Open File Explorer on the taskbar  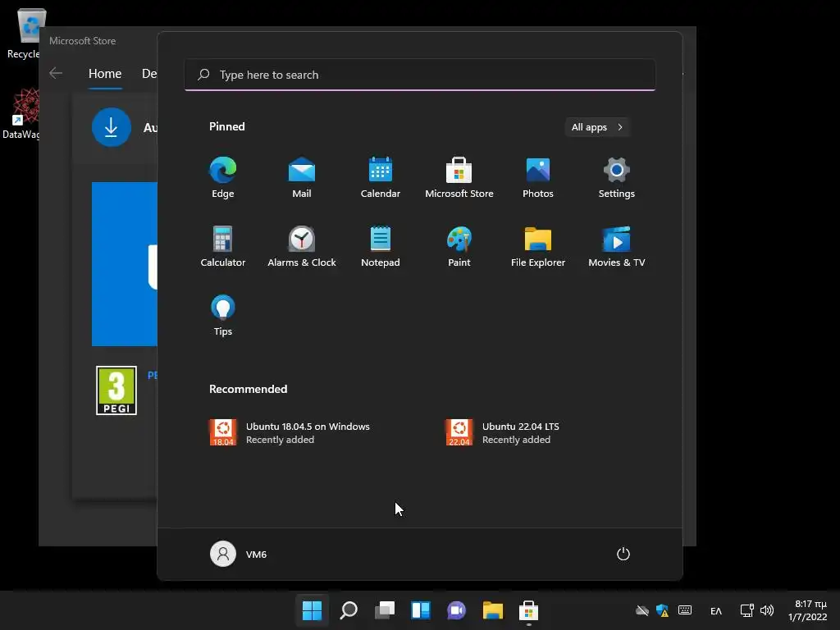tap(493, 610)
